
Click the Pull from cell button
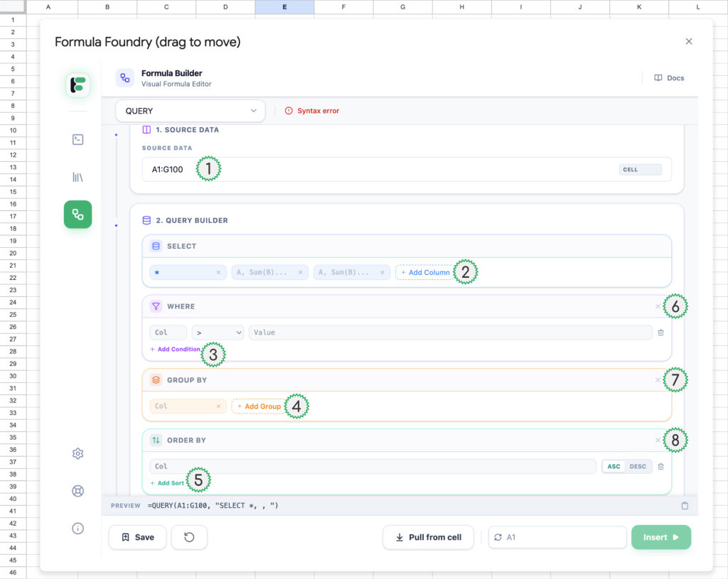(429, 537)
